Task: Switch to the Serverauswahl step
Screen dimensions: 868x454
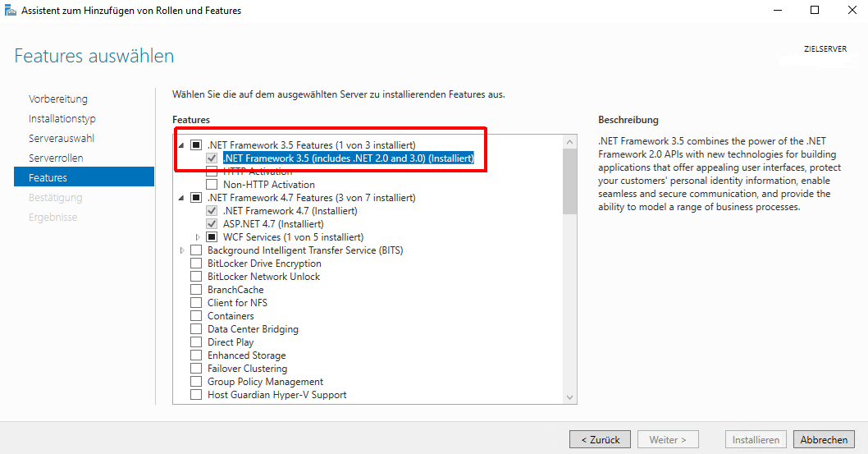Action: click(62, 139)
